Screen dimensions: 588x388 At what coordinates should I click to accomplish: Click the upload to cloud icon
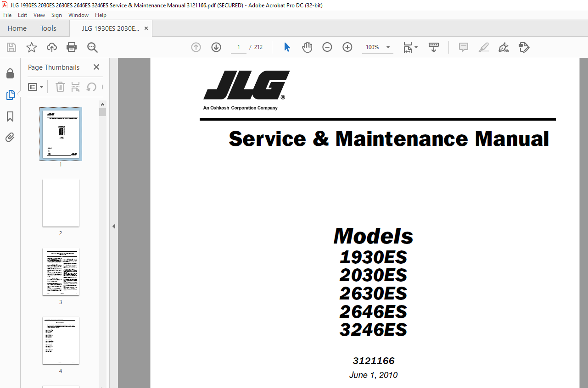pos(52,47)
